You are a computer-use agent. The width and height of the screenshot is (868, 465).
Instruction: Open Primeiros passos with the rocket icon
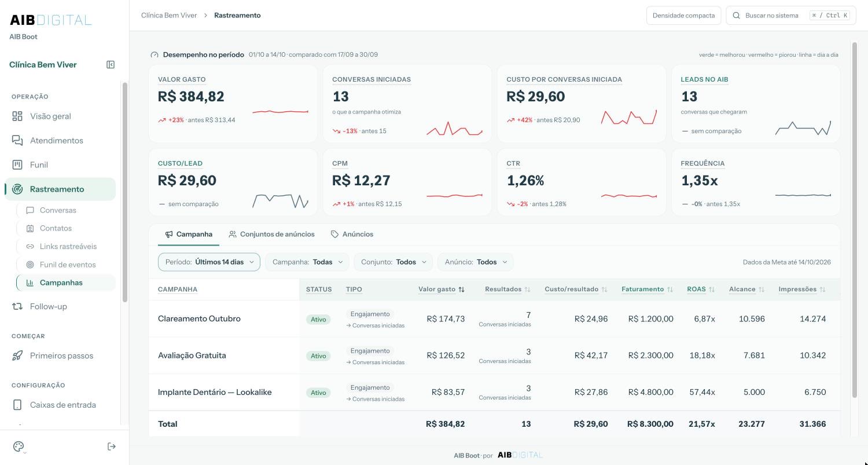coord(60,356)
